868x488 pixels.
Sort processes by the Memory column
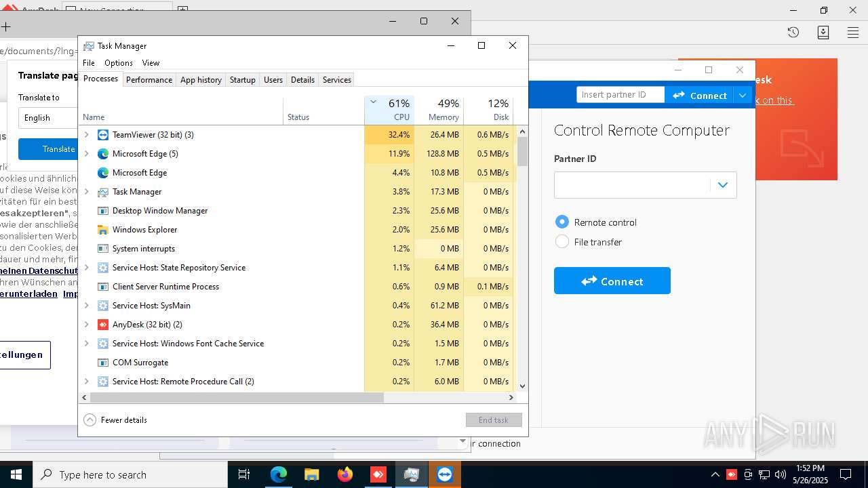coord(439,110)
